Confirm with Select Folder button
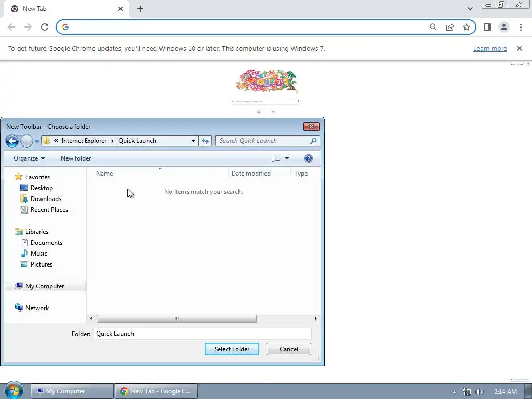This screenshot has width=532, height=399. coord(232,349)
